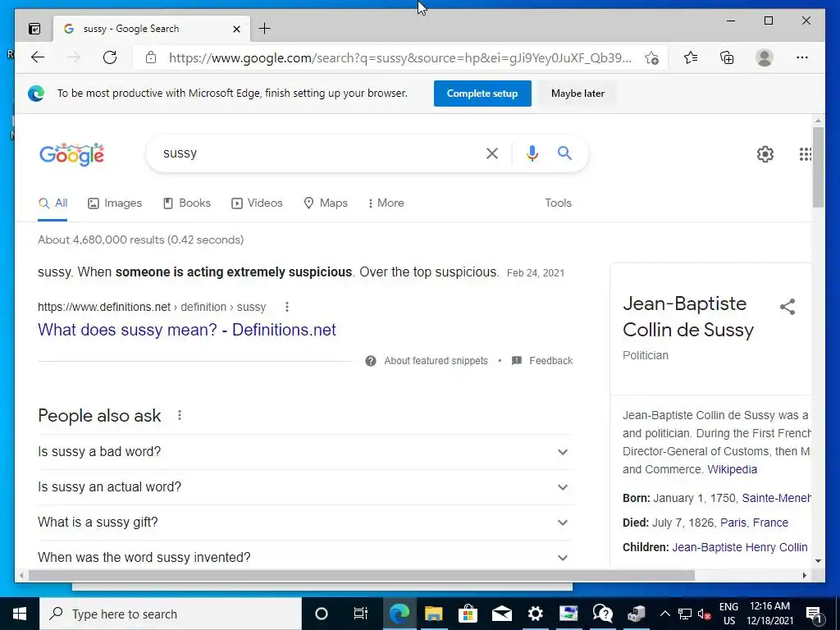Open File Explorer from taskbar
Screen dimensions: 840x630
point(434,614)
